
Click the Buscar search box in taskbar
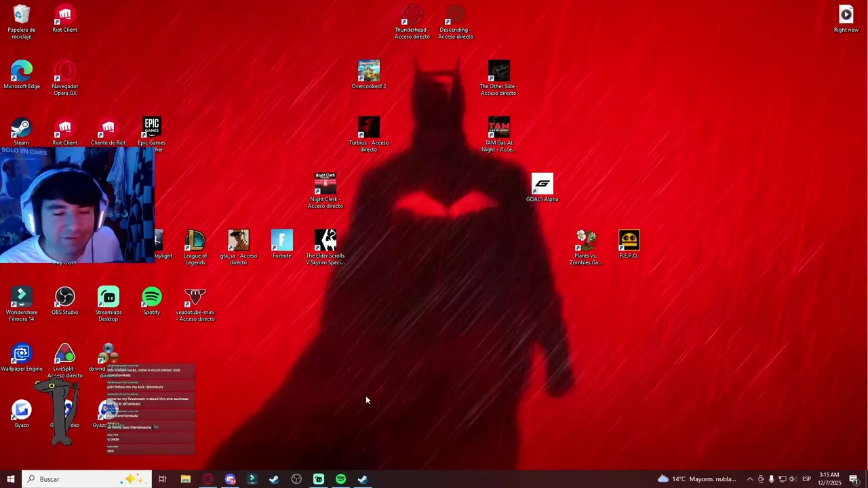87,479
